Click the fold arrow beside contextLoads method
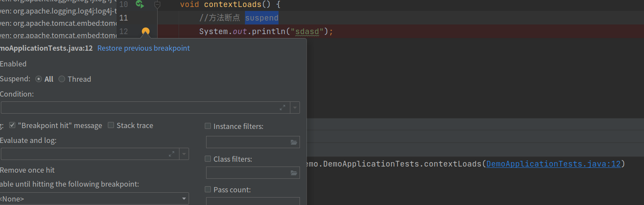This screenshot has width=644, height=205. pos(158,5)
